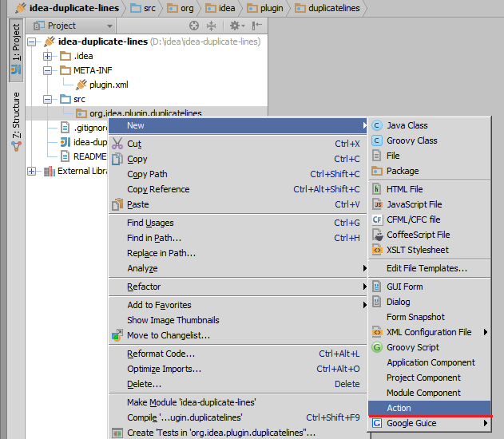The image size is (504, 439).
Task: Click the GUI Form icon
Action: coord(377,286)
